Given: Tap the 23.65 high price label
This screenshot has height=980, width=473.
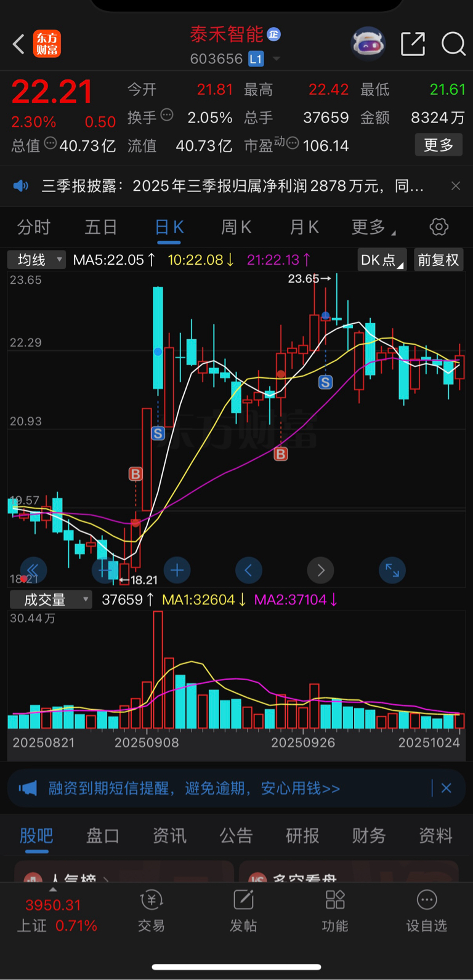Looking at the screenshot, I should pyautogui.click(x=309, y=279).
